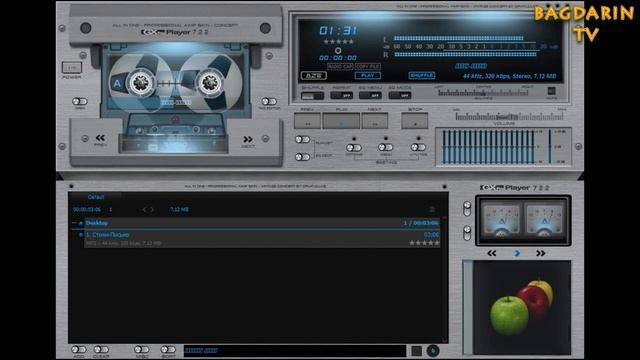
Task: Adjust the equalizer preamp slider
Action: click(550, 147)
